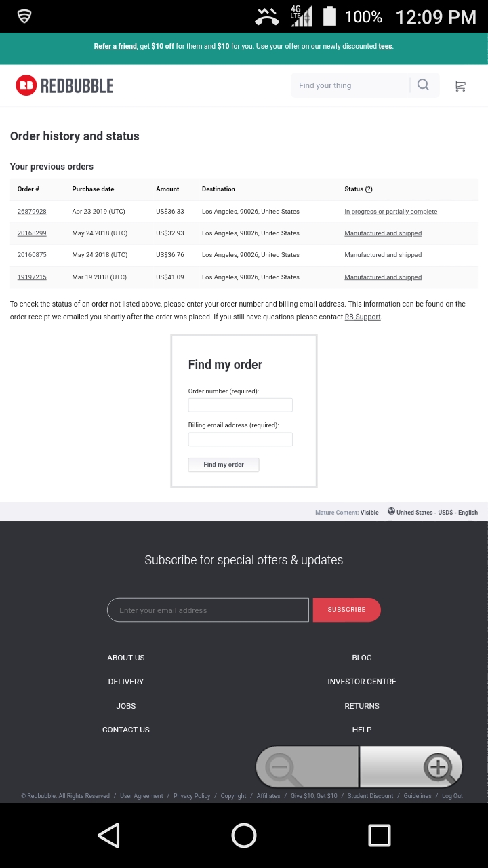The width and height of the screenshot is (488, 868).
Task: Click the search magnifier icon
Action: [x=424, y=85]
